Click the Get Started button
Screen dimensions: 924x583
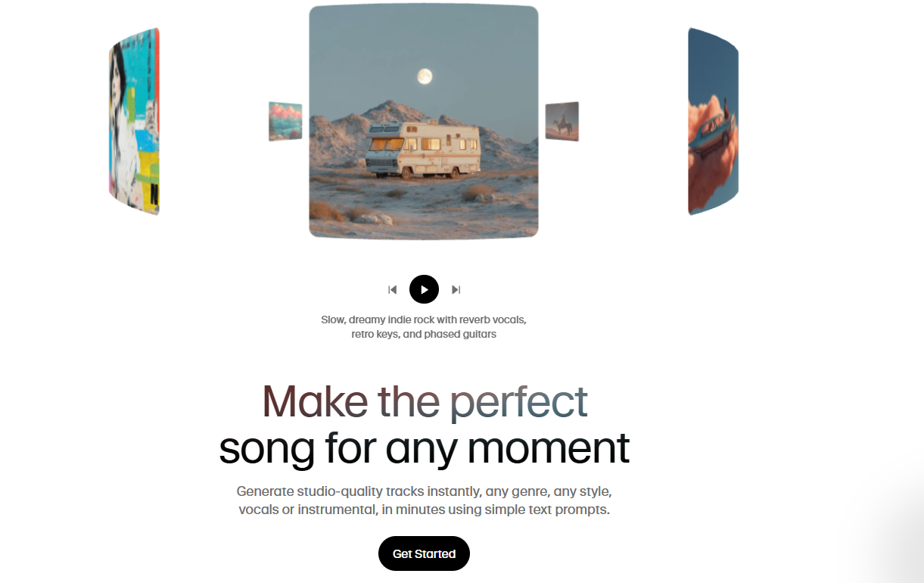pos(424,553)
